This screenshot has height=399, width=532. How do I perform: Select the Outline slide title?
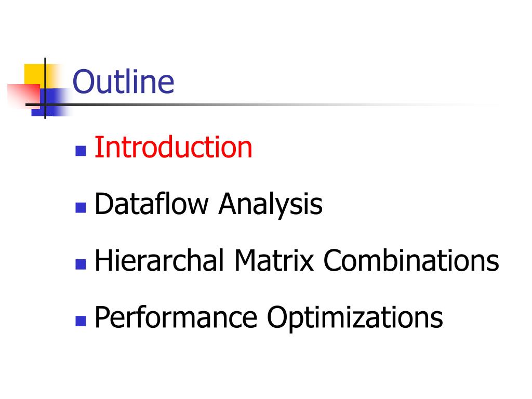click(124, 82)
